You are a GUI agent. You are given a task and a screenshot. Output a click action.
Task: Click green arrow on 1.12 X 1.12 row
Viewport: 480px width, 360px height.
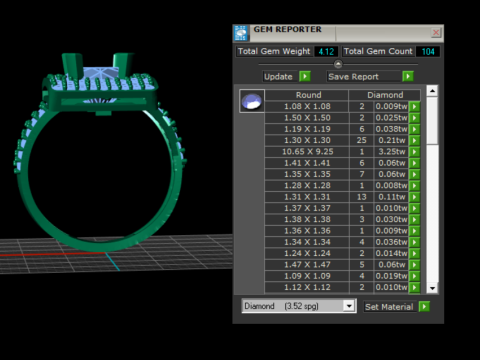[x=414, y=287]
